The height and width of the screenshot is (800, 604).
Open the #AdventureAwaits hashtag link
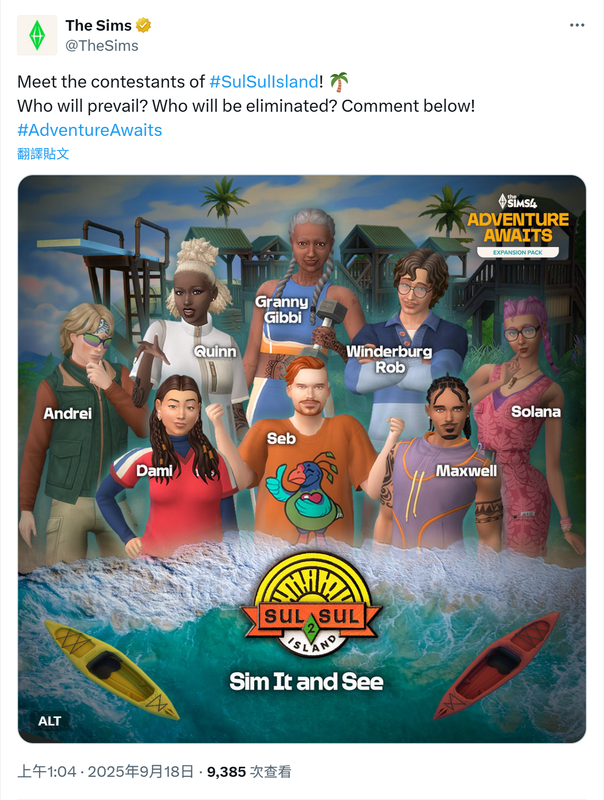(x=90, y=130)
